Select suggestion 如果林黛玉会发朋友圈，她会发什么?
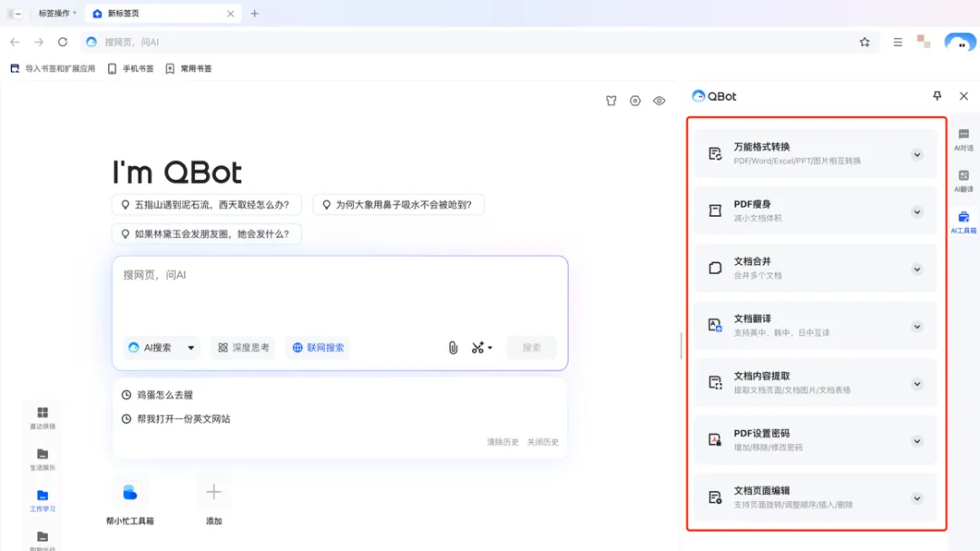 [x=206, y=234]
